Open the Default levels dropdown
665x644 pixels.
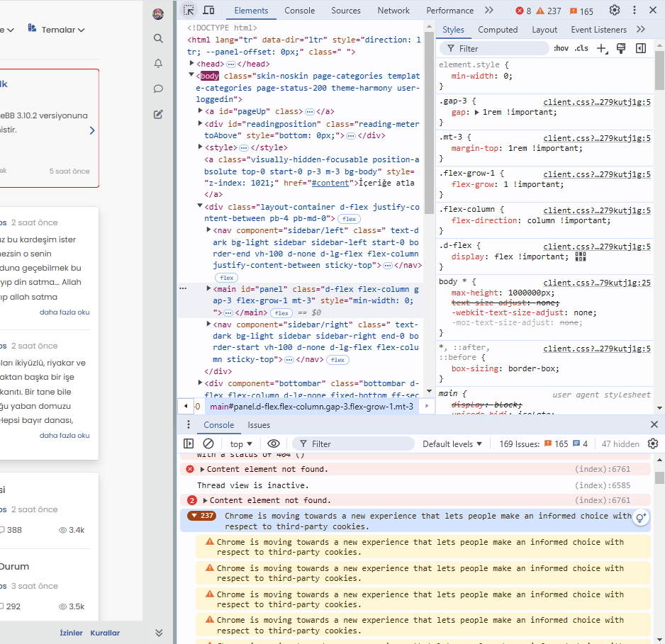[452, 444]
